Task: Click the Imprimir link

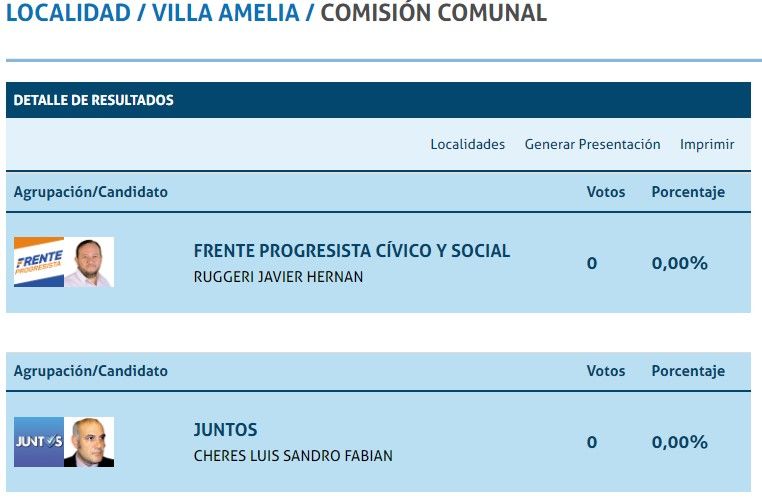Action: click(707, 144)
